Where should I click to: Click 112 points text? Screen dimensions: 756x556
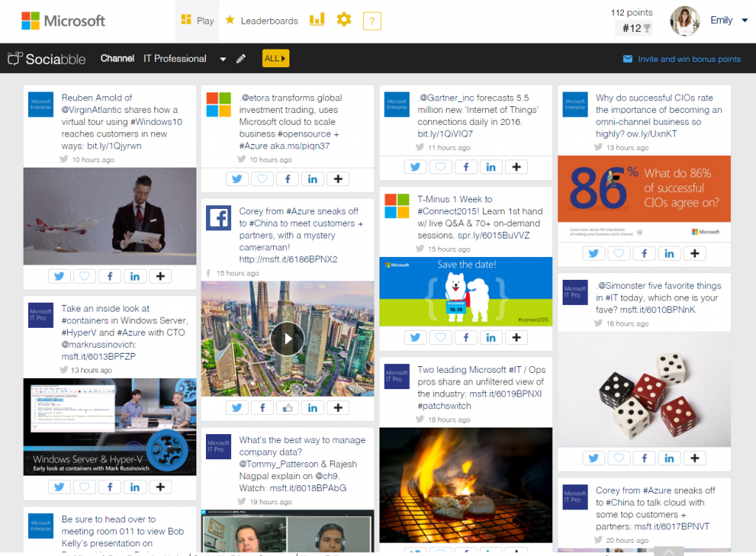click(x=632, y=13)
